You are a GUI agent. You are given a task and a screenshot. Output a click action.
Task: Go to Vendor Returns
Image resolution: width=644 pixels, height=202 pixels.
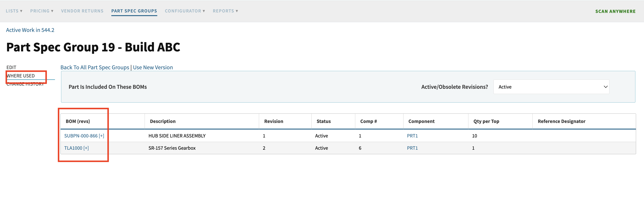click(x=82, y=11)
